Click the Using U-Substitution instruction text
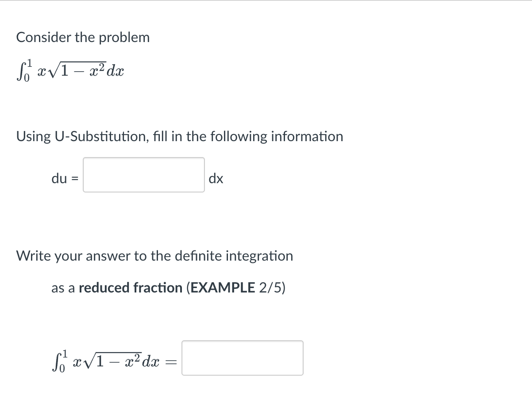 pos(179,136)
